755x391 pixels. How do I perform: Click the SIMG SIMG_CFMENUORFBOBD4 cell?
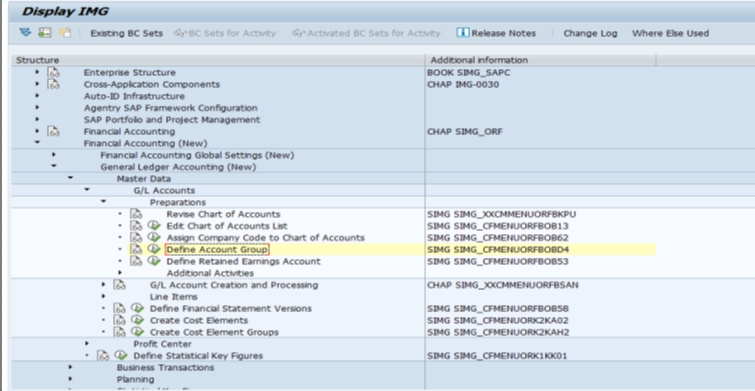tap(540, 249)
